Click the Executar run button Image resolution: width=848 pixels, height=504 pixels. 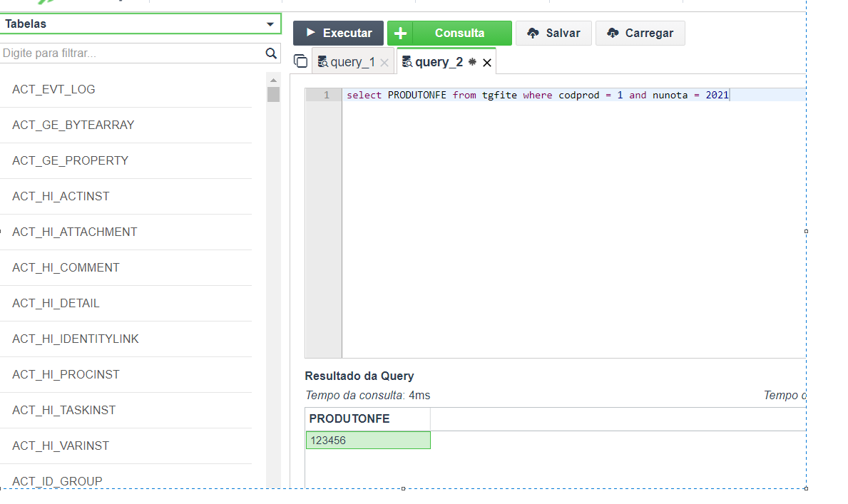click(338, 34)
